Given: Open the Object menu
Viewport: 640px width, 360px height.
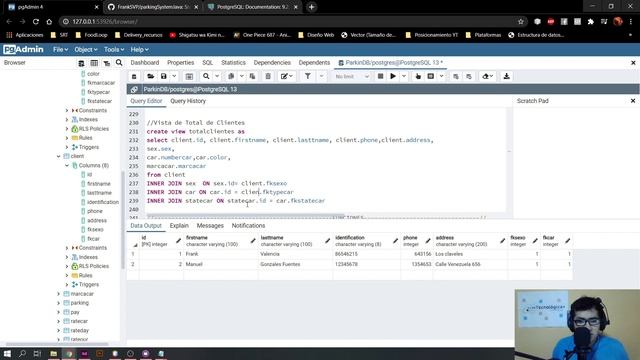Looking at the screenshot, I should tap(86, 49).
